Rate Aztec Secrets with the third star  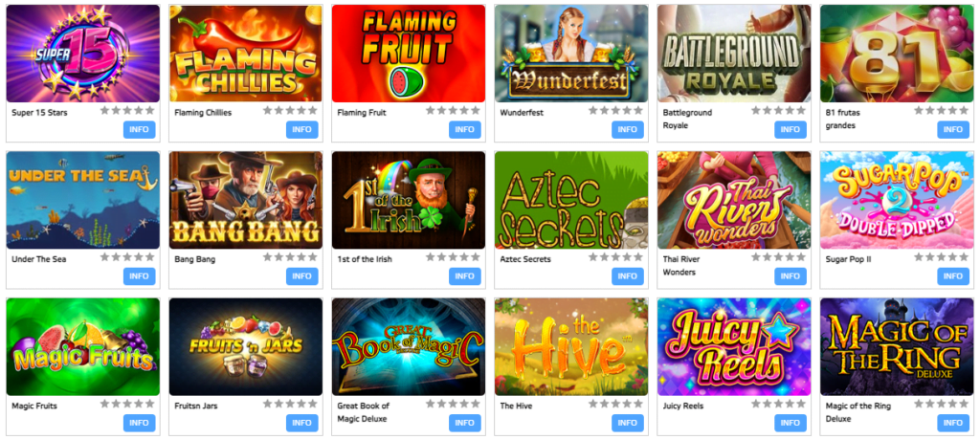pyautogui.click(x=615, y=257)
